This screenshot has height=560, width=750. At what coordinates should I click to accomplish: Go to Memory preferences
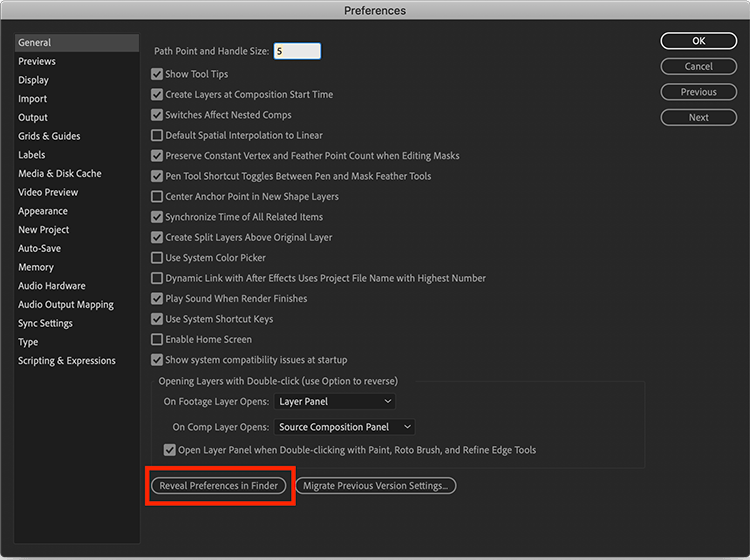tap(36, 267)
